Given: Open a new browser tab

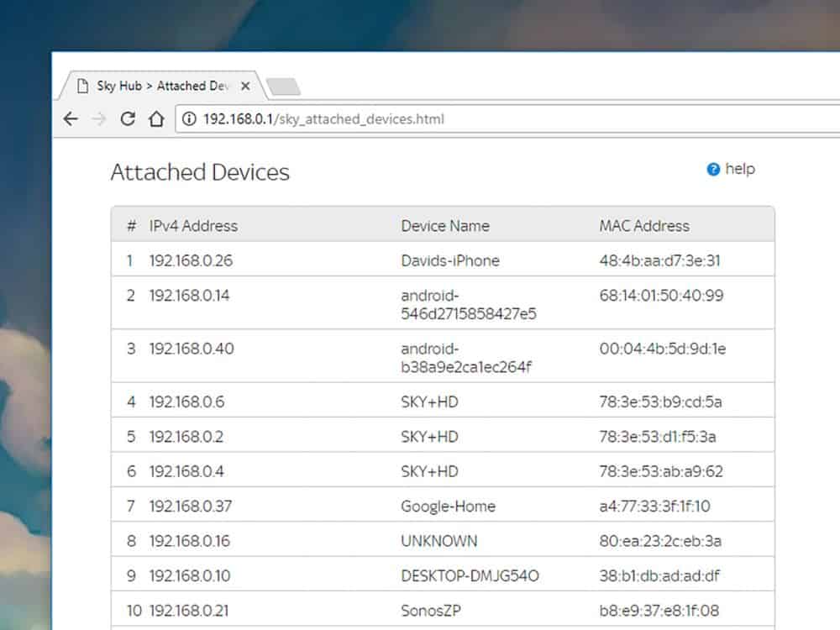Looking at the screenshot, I should tap(283, 87).
